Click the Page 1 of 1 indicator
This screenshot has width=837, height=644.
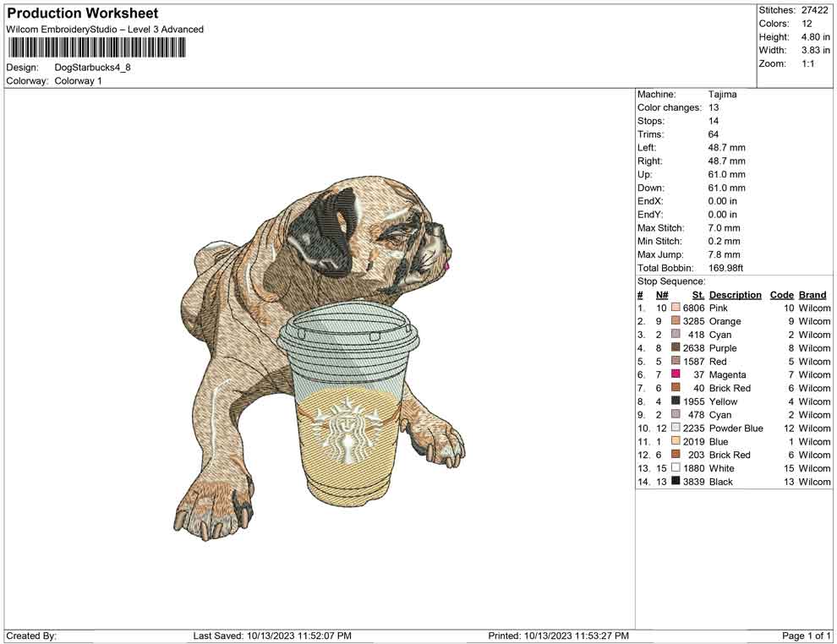click(x=806, y=636)
